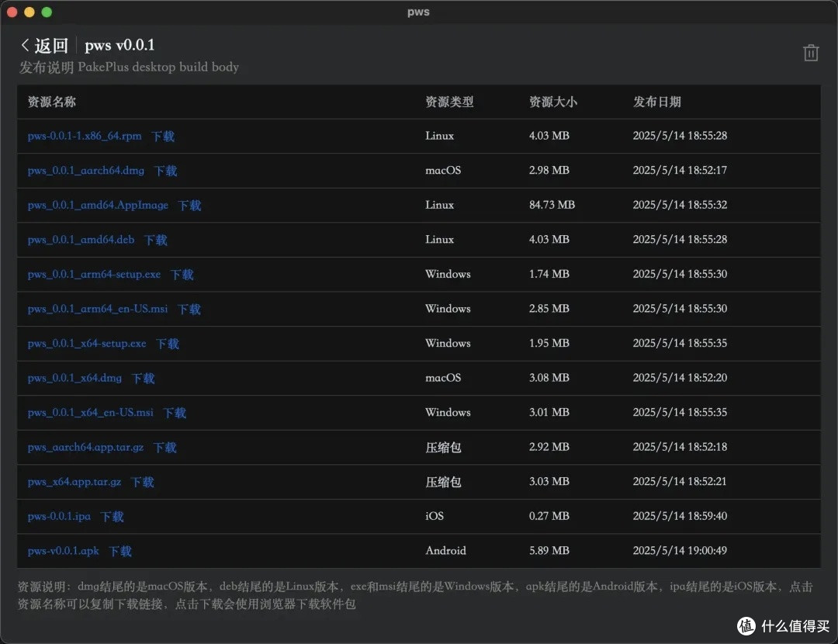Download pws_0.0.1_arm64_en-US.msi via 下载

click(189, 310)
